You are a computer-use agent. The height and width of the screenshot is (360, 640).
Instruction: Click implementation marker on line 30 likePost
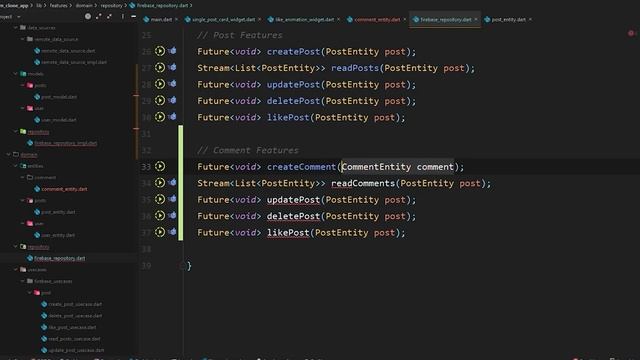point(173,116)
